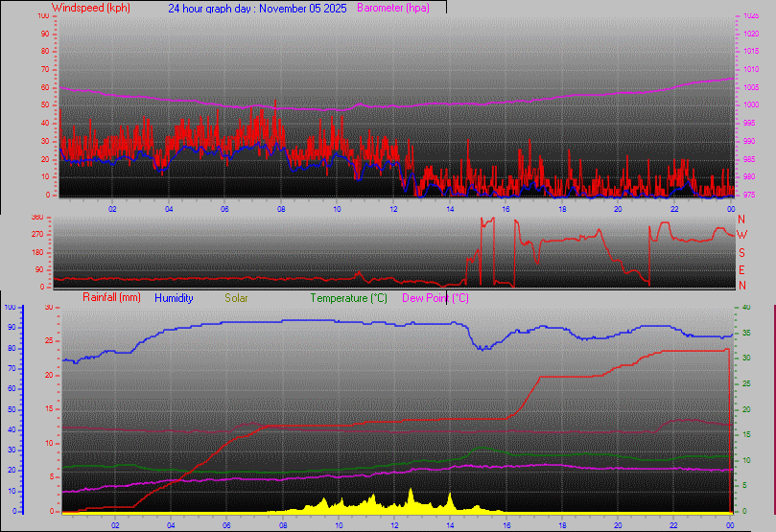Select barometer axis value "985"

click(x=749, y=160)
